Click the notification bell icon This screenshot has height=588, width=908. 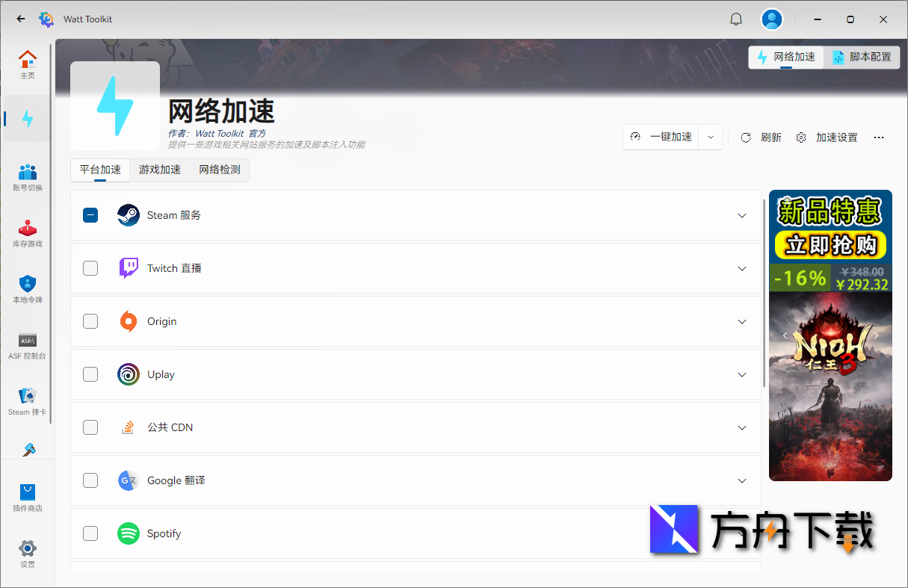(736, 19)
